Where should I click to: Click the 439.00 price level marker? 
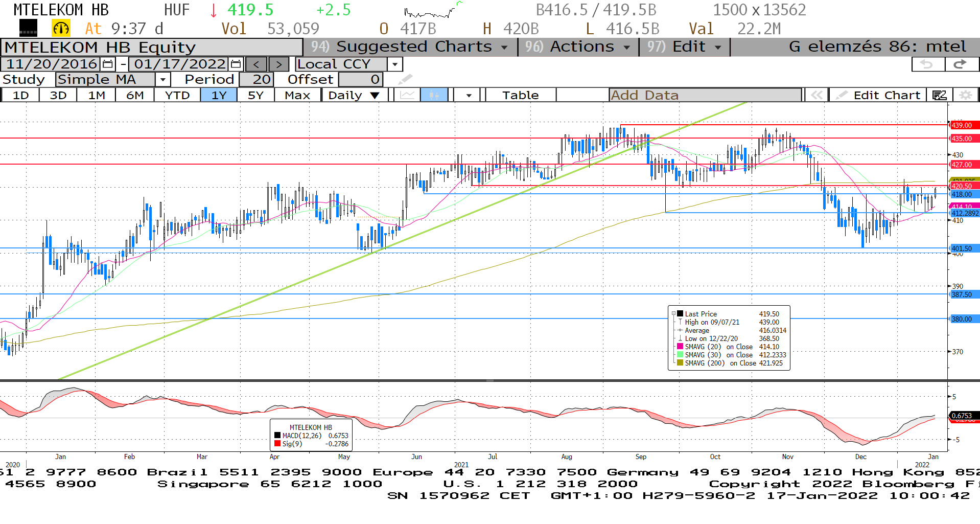tap(964, 125)
